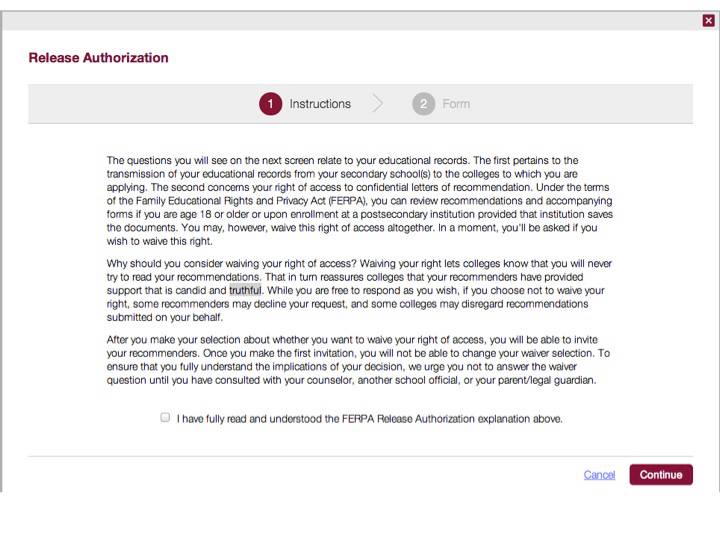The image size is (720, 540).
Task: Select the Instructions step label
Action: (320, 104)
